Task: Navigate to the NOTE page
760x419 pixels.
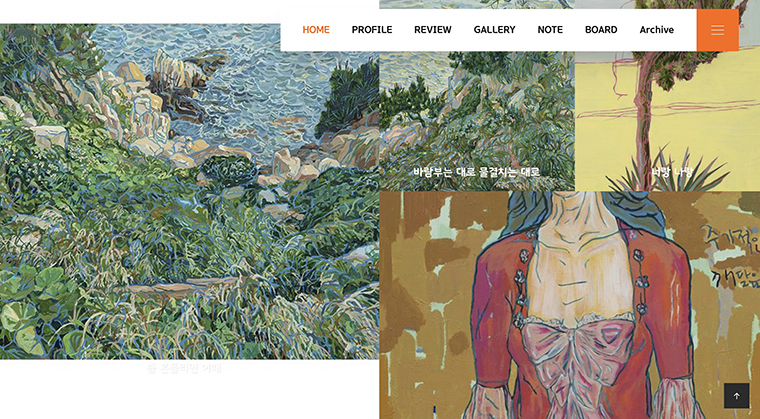Action: click(550, 30)
